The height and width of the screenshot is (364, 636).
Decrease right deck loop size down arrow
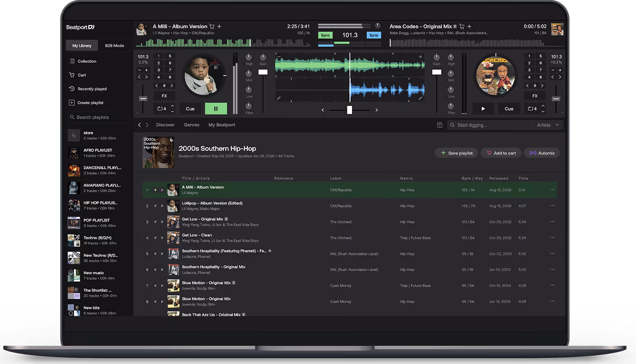(x=543, y=111)
